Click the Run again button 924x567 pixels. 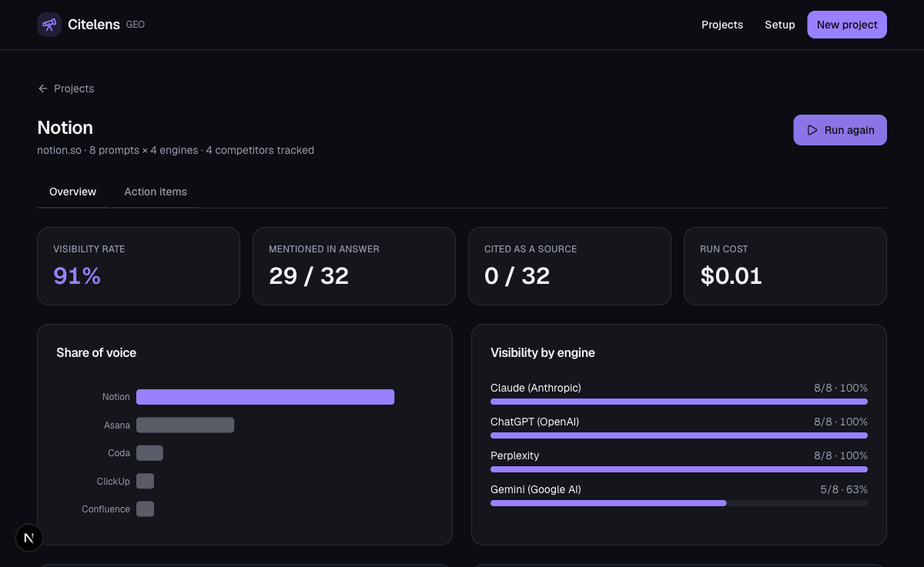[x=840, y=130]
